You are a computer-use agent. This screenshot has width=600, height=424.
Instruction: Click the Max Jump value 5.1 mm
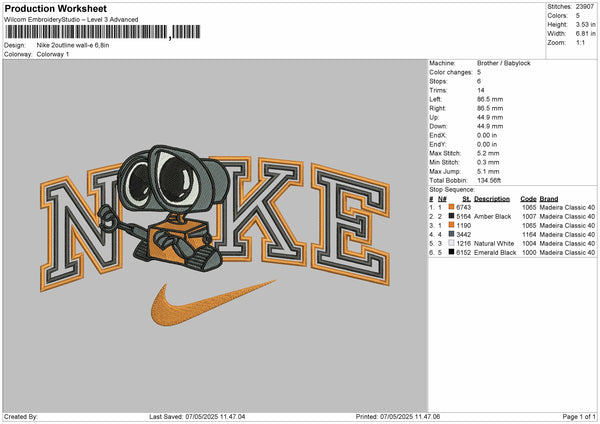pos(488,171)
